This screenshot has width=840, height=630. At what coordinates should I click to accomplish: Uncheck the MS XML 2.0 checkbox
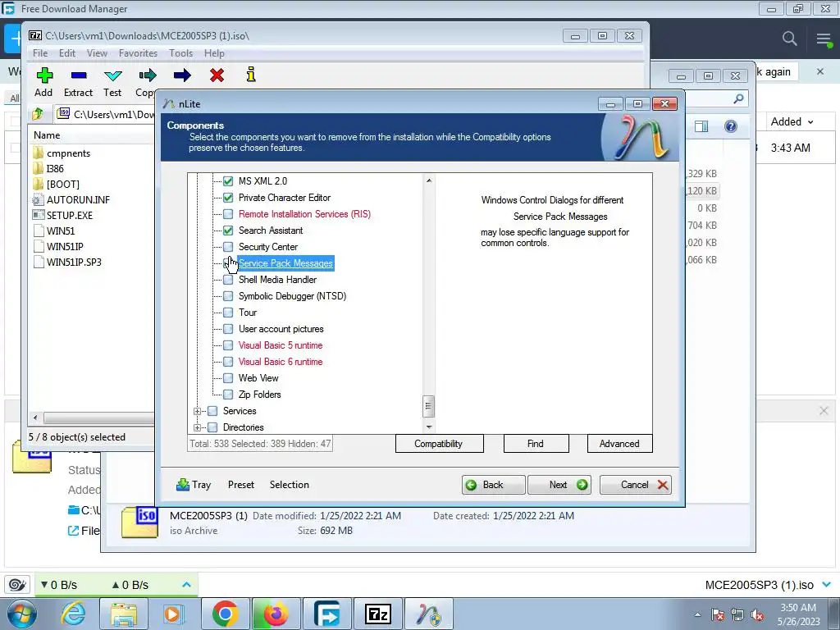[228, 181]
